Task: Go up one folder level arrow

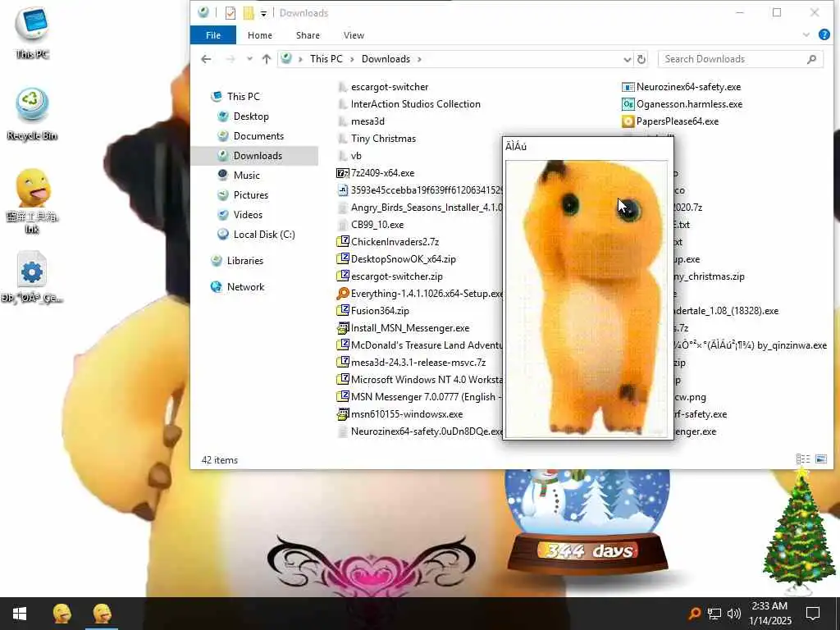Action: (x=267, y=59)
